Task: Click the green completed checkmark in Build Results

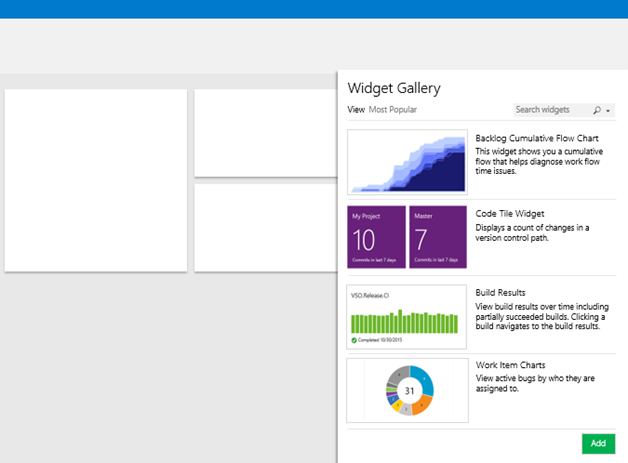Action: point(354,340)
